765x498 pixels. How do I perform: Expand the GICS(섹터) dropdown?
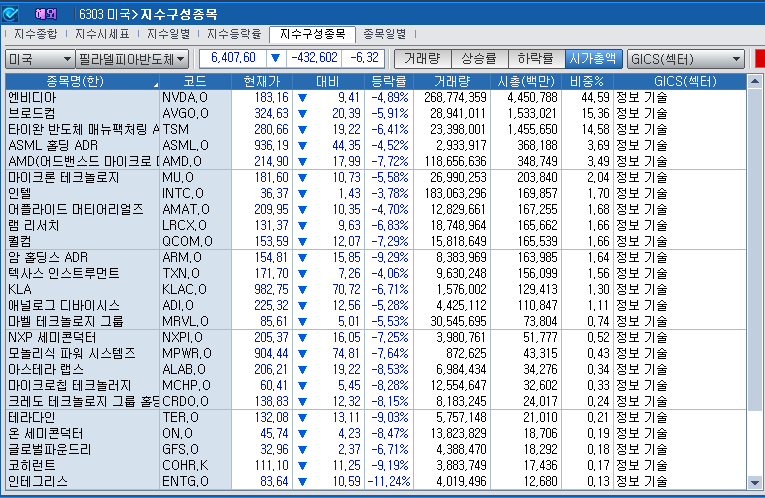pos(686,58)
